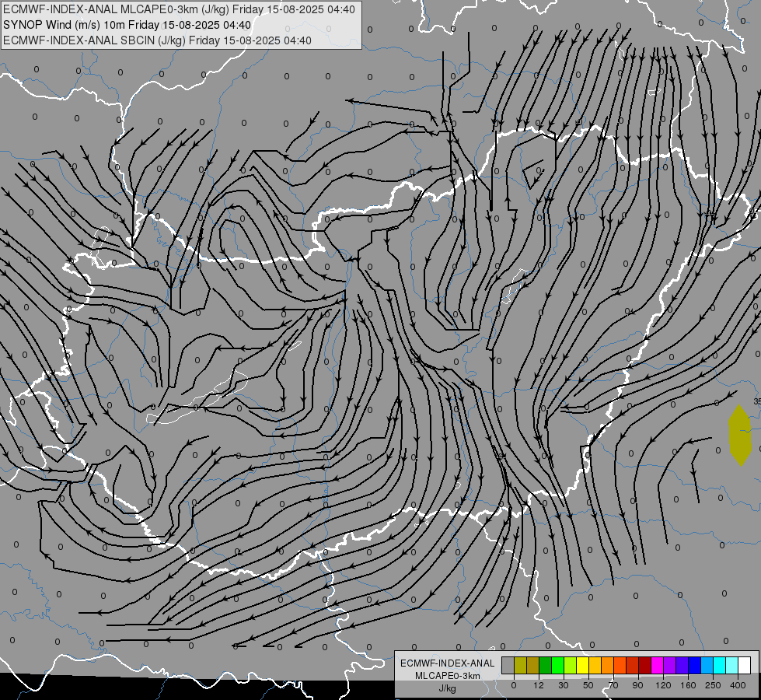Click the legend scale value 0

[x=514, y=685]
